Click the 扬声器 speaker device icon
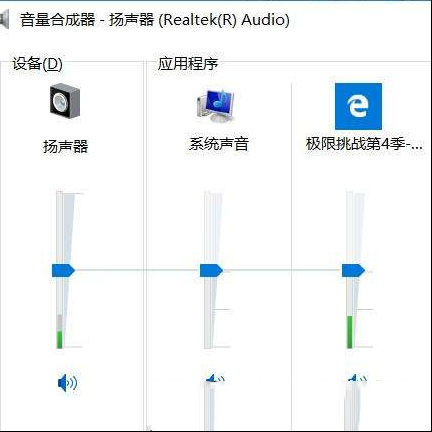Viewport: 432px width, 432px height. (65, 101)
